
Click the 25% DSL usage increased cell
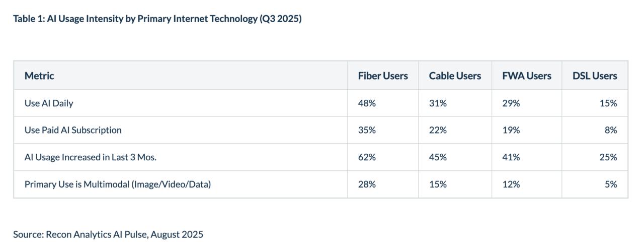coord(608,157)
